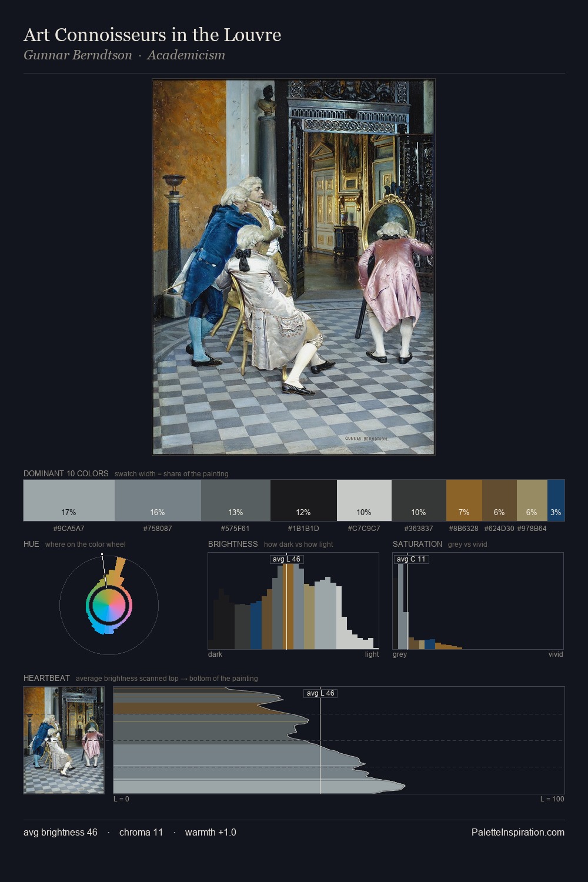
Task: Click the #978B64 khaki swatch
Action: 532,500
